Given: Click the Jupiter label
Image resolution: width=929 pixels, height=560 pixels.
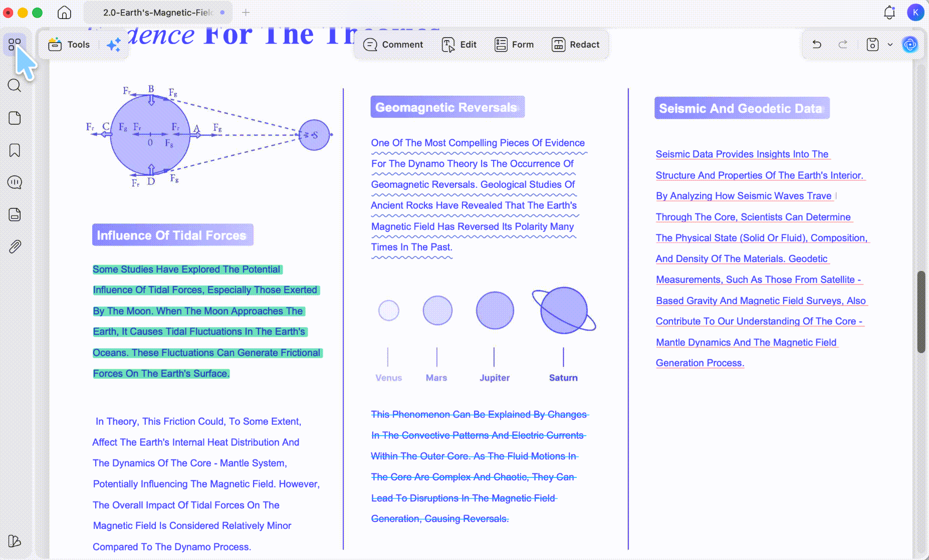Looking at the screenshot, I should click(x=495, y=378).
